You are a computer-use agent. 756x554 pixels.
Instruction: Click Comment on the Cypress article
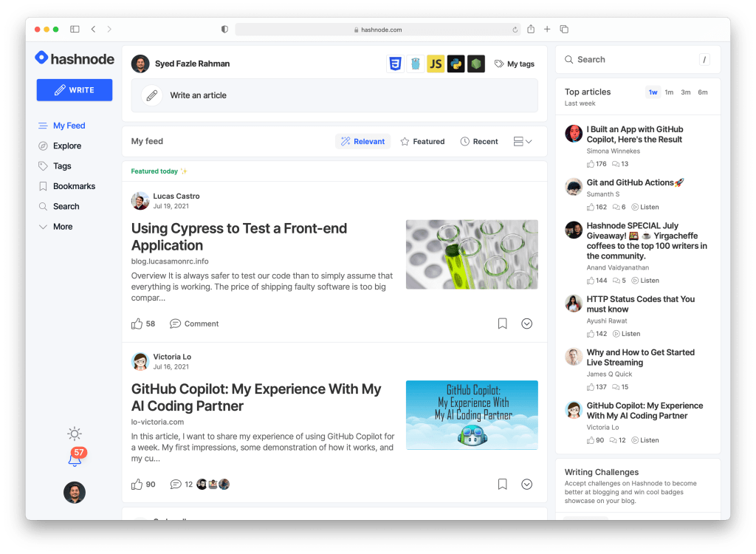(x=194, y=324)
